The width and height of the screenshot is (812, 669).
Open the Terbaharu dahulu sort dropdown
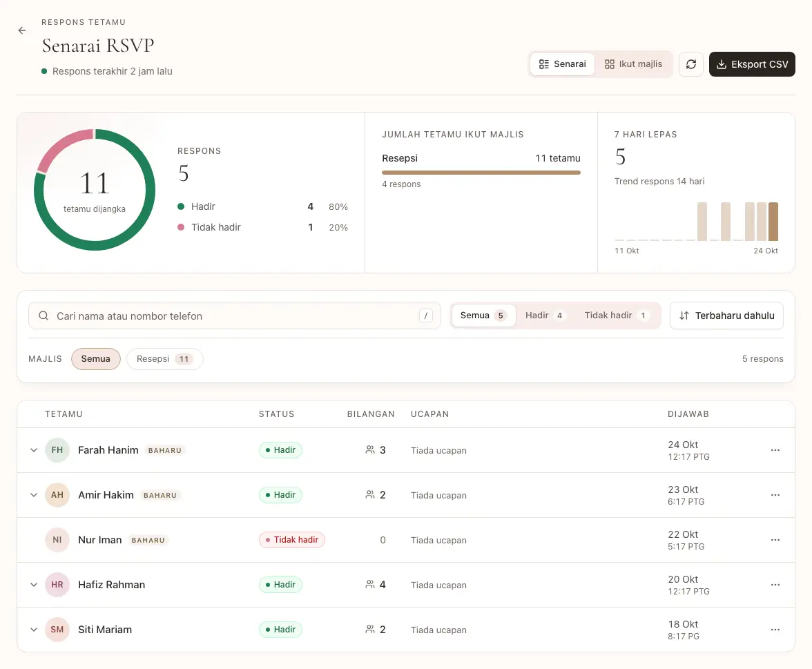[x=726, y=316]
